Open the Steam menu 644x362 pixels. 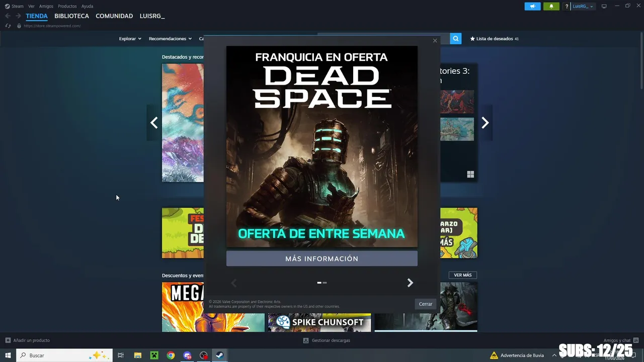[18, 6]
